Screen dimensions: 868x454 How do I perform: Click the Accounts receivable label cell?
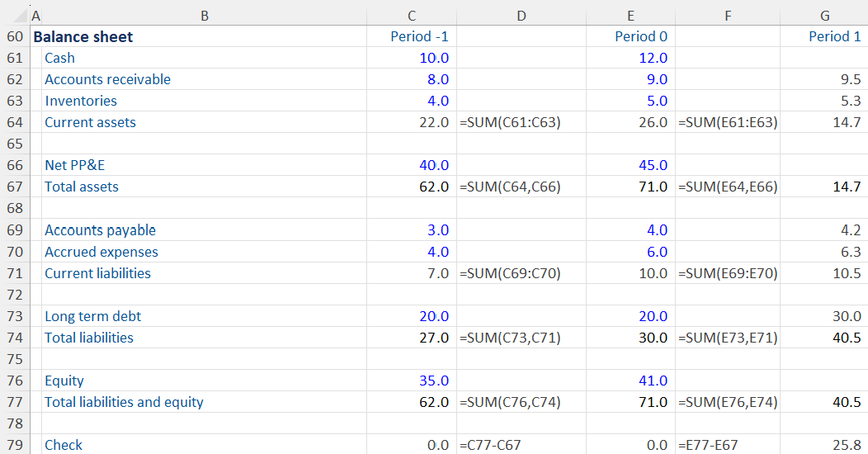click(107, 79)
